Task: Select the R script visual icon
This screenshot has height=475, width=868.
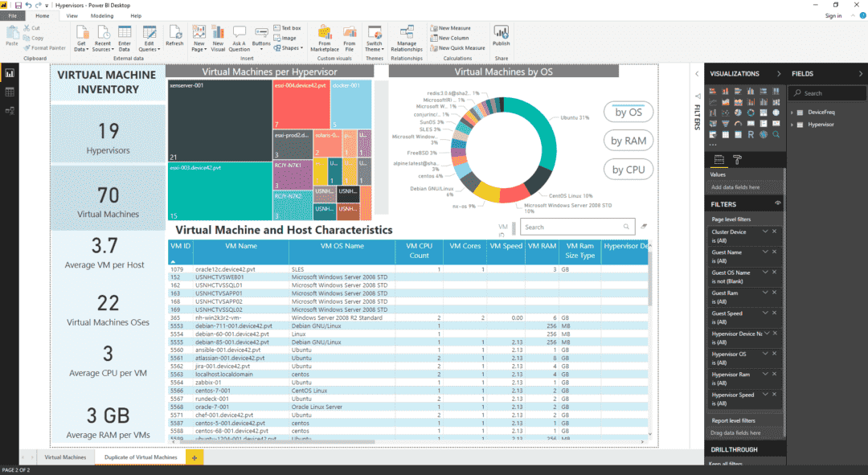Action: [751, 135]
